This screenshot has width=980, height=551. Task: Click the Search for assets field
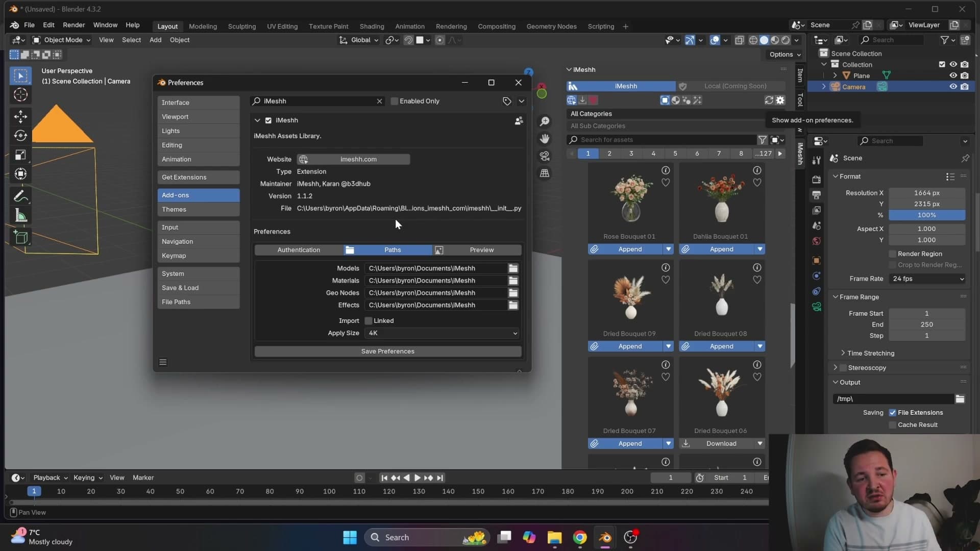pos(661,140)
